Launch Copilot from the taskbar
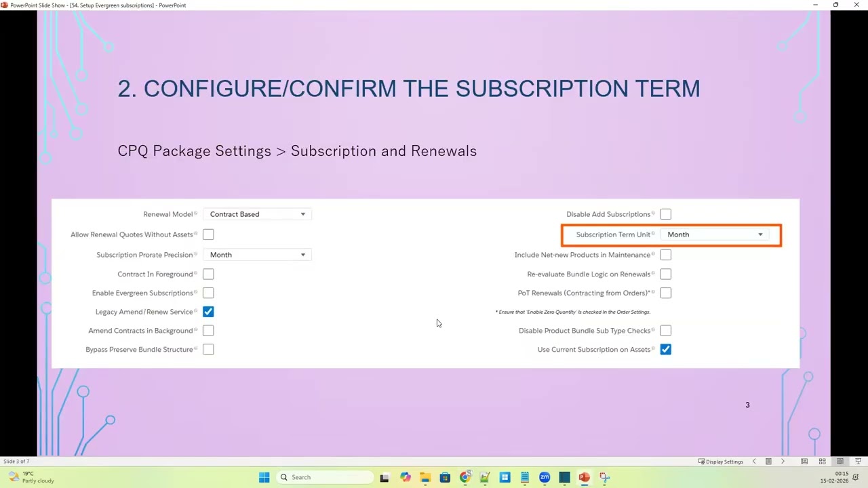This screenshot has width=868, height=488. click(x=405, y=477)
